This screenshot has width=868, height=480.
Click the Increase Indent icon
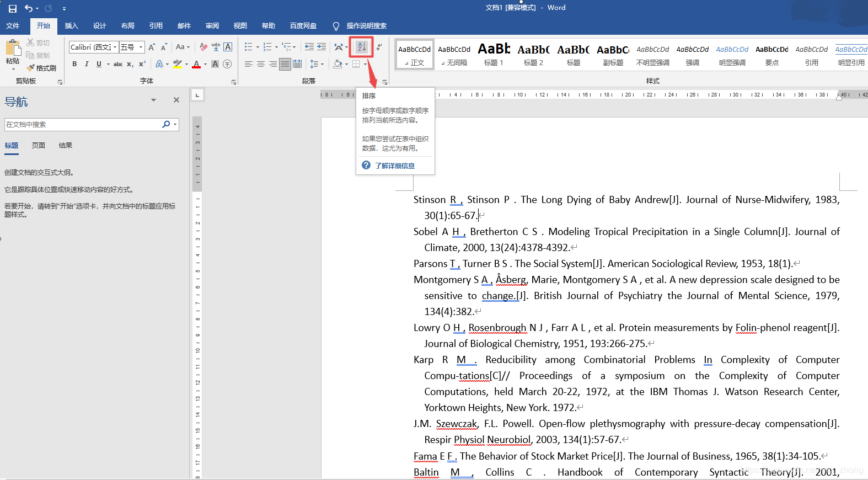pyautogui.click(x=322, y=47)
